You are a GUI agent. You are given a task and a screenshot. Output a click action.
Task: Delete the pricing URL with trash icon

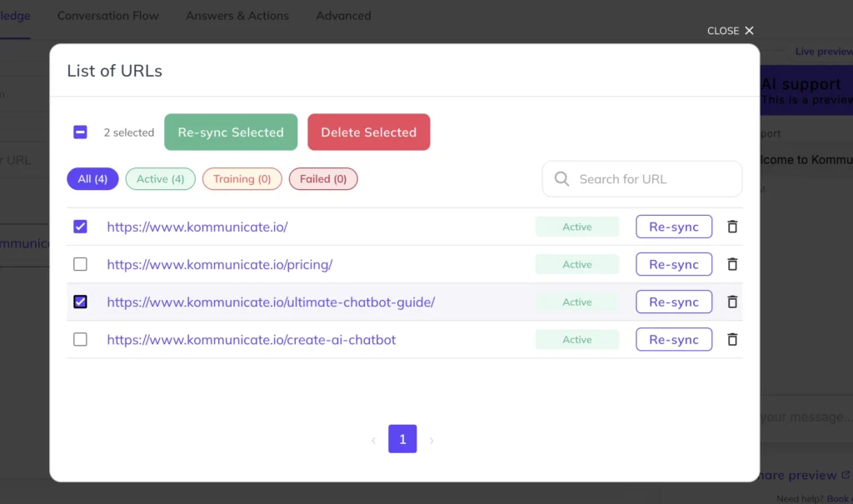pos(732,264)
